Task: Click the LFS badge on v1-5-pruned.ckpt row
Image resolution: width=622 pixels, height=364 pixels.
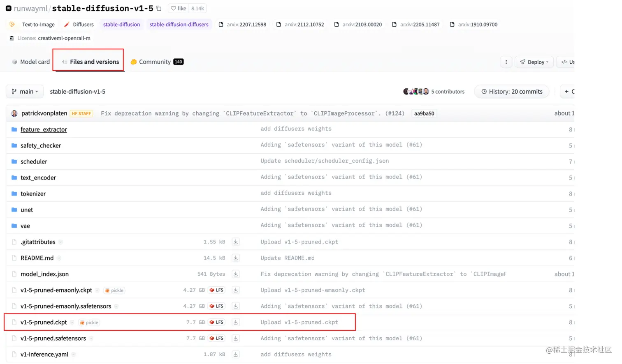Action: click(216, 322)
